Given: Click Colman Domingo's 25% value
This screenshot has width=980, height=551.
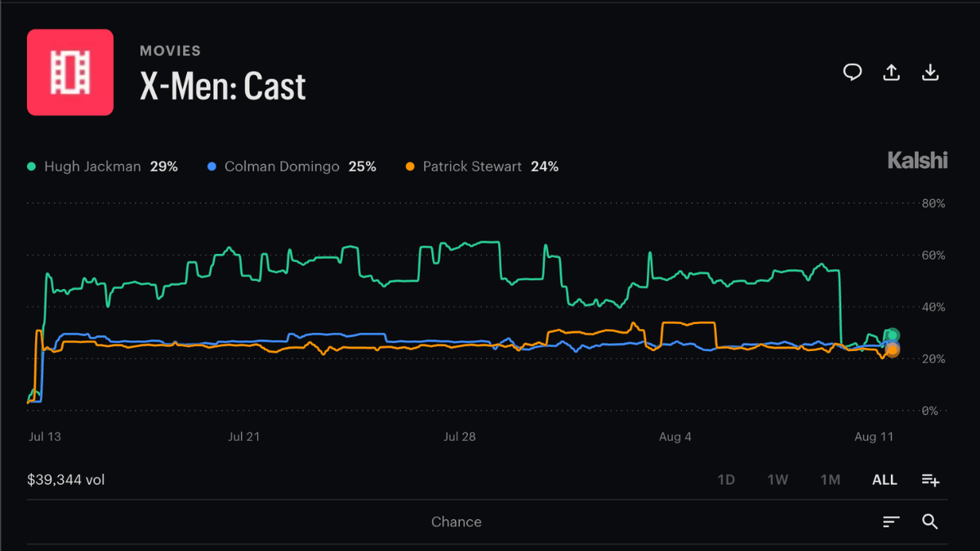Looking at the screenshot, I should coord(363,167).
